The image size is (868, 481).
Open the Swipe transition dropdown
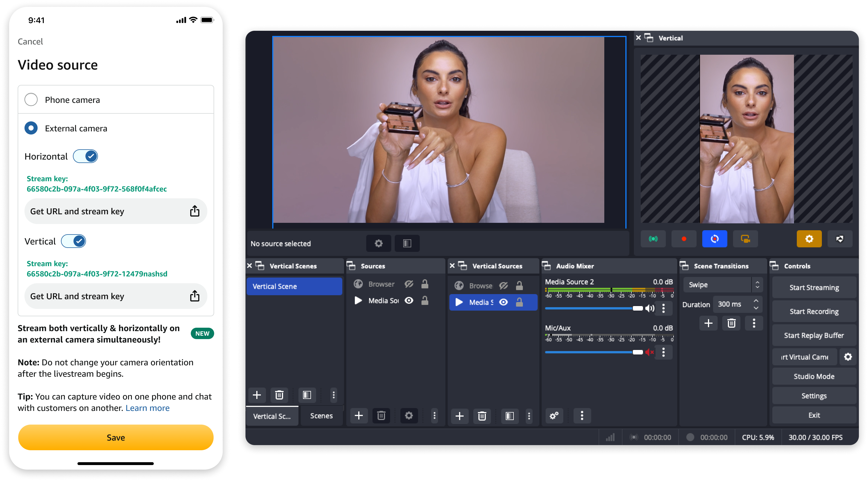[723, 284]
